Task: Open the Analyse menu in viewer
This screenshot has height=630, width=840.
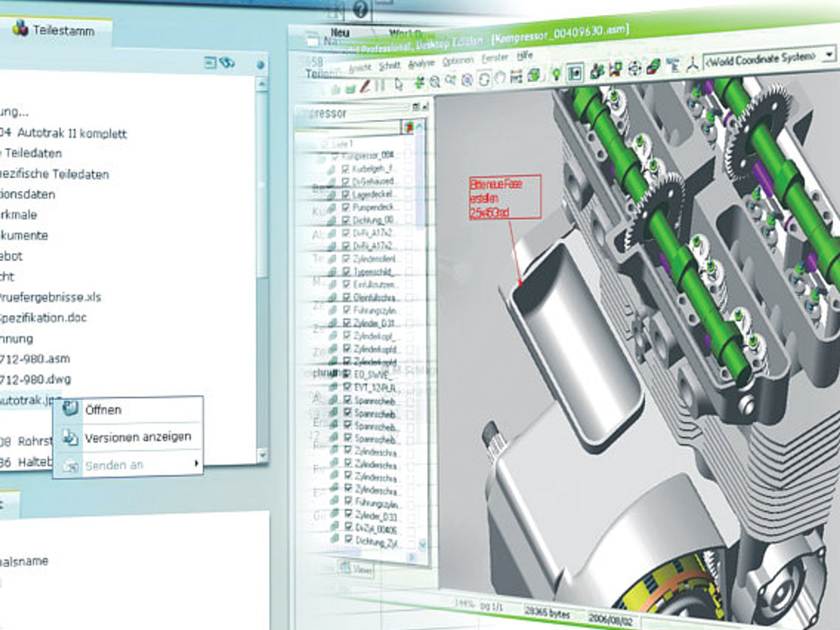Action: pyautogui.click(x=421, y=63)
